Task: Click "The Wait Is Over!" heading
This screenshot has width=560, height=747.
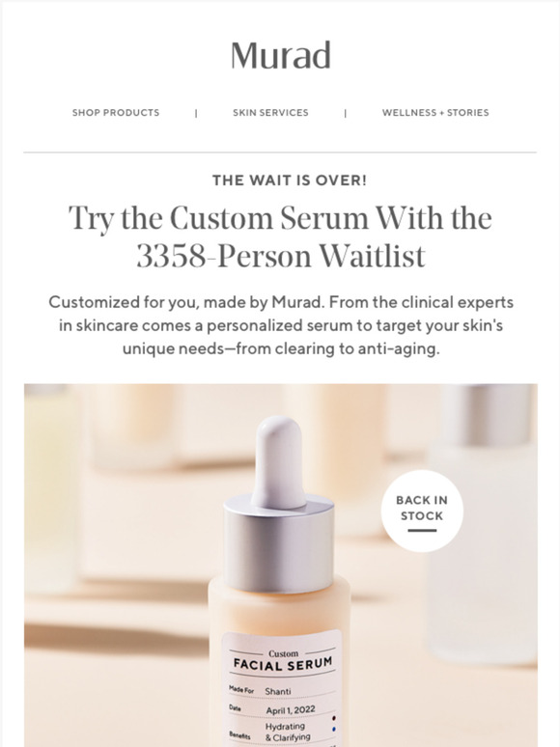Action: coord(290,180)
